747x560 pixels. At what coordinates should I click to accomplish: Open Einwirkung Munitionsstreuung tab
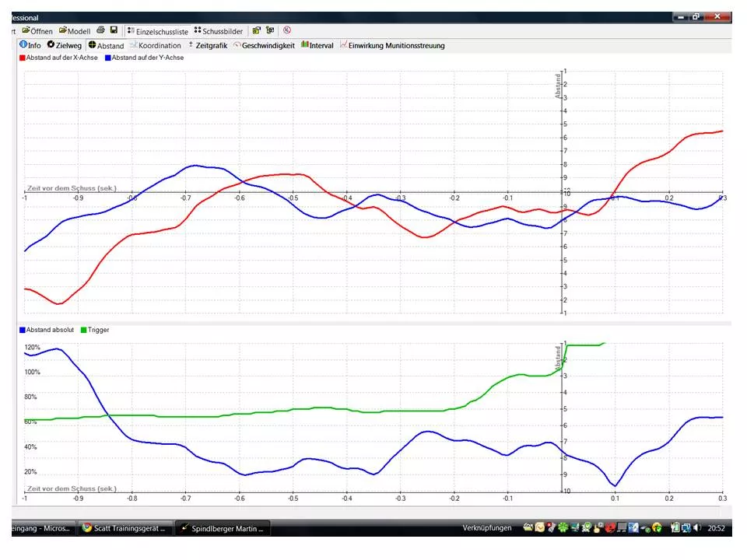(x=391, y=45)
